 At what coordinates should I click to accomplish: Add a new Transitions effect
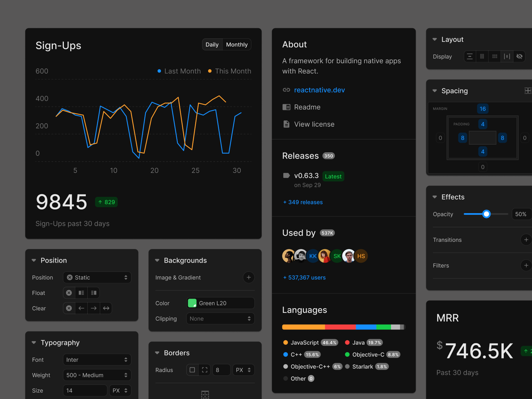point(526,240)
